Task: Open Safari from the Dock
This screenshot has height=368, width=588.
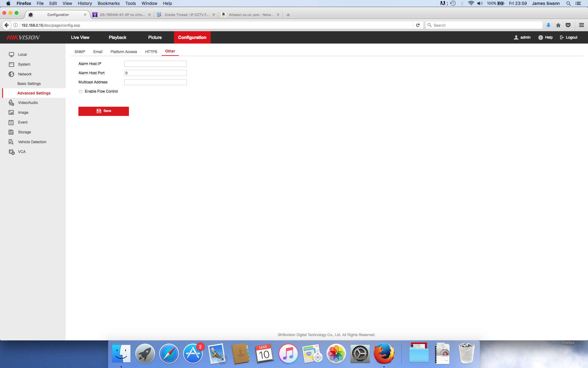Action: pyautogui.click(x=169, y=353)
